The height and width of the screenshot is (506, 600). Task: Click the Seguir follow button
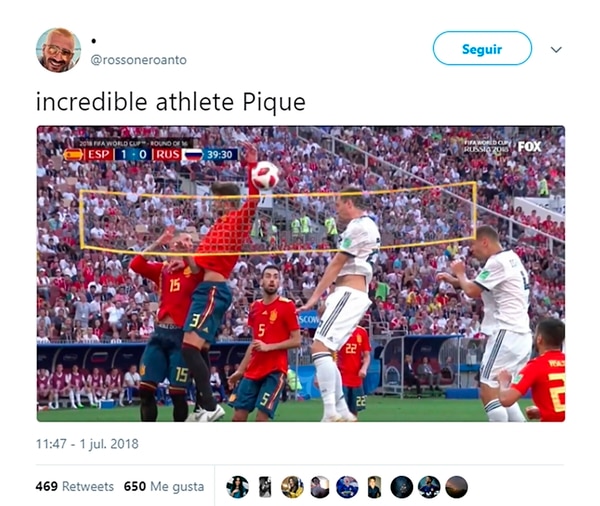482,48
